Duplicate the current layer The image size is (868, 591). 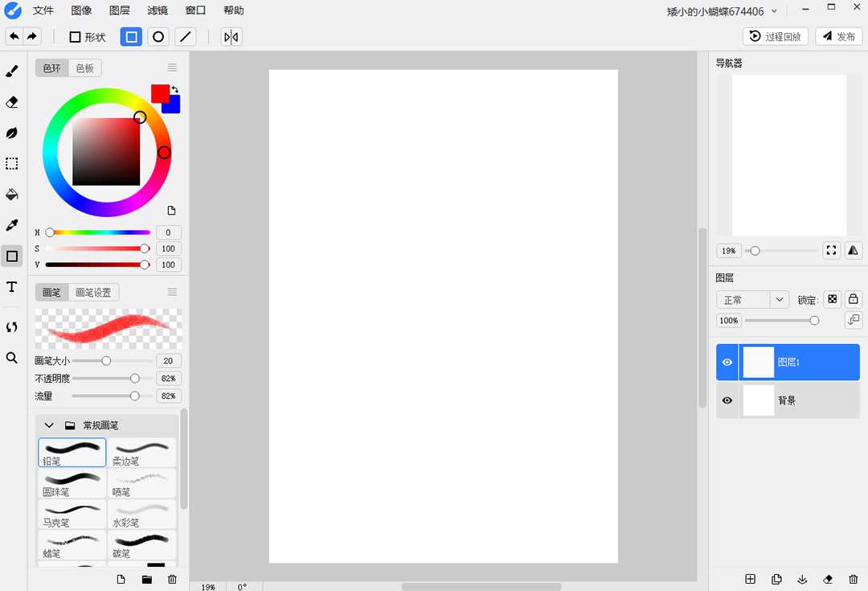tap(776, 579)
